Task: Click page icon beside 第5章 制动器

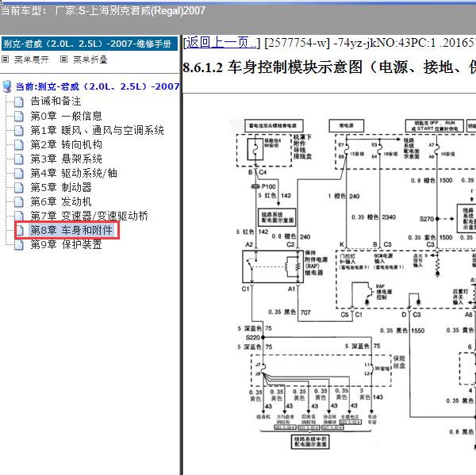Action: 19,188
